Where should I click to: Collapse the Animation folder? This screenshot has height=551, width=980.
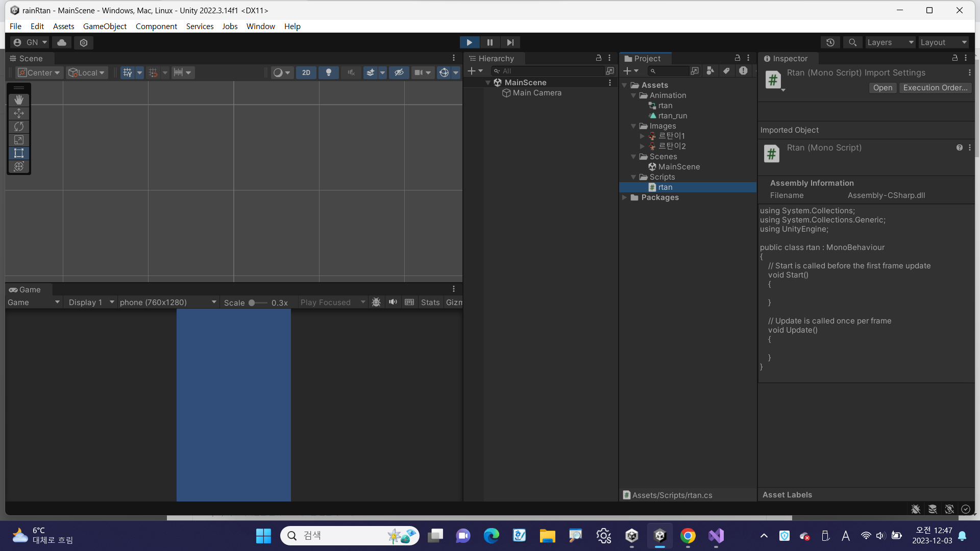pos(633,95)
